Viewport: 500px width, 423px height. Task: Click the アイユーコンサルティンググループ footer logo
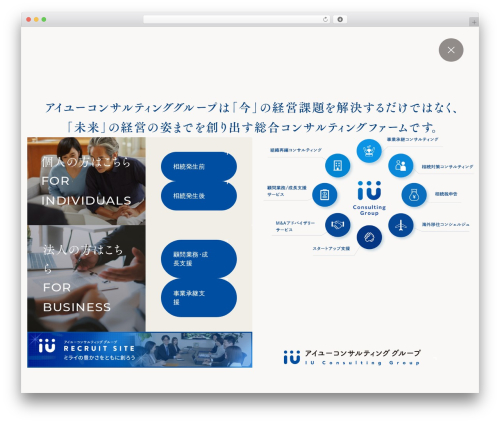[x=352, y=357]
